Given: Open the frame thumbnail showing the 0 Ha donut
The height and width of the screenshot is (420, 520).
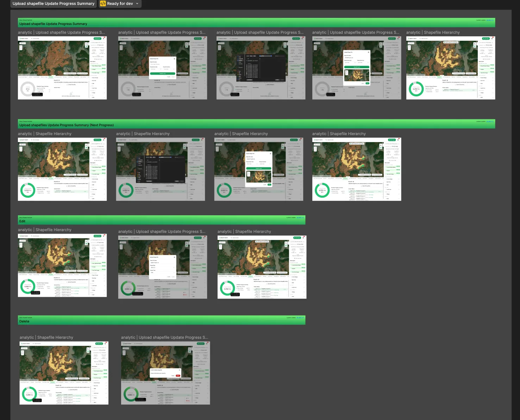Looking at the screenshot, I should [x=62, y=68].
